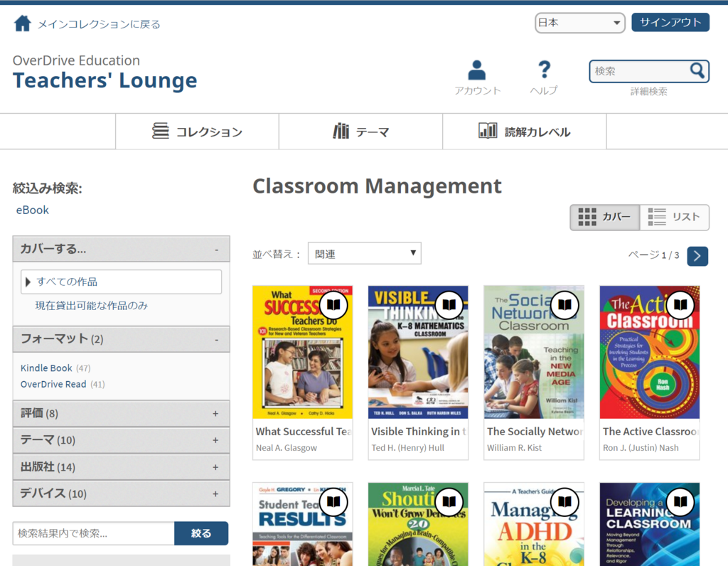Click the テーマ books icon
This screenshot has height=566, width=728.
pyautogui.click(x=341, y=131)
